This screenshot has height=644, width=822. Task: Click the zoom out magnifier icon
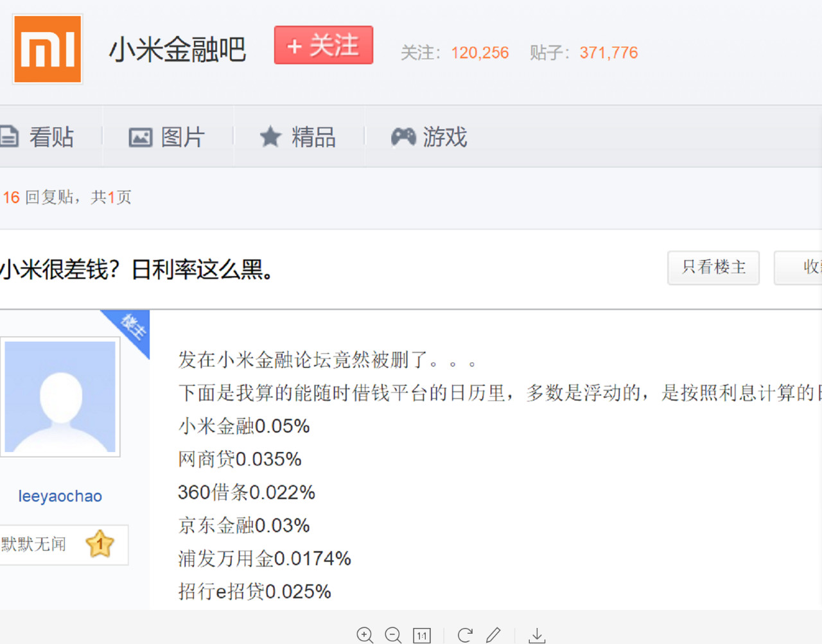pyautogui.click(x=393, y=635)
